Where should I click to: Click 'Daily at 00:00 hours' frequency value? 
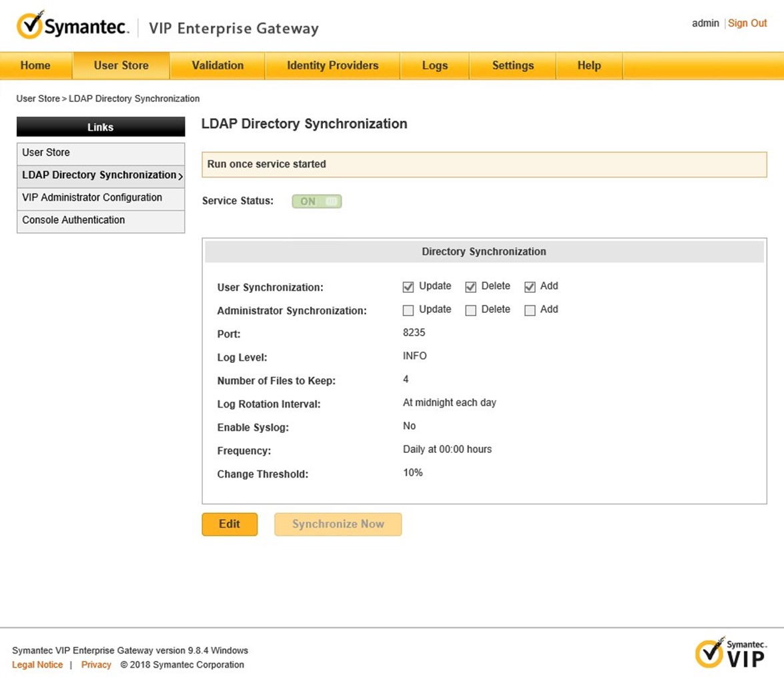(448, 449)
